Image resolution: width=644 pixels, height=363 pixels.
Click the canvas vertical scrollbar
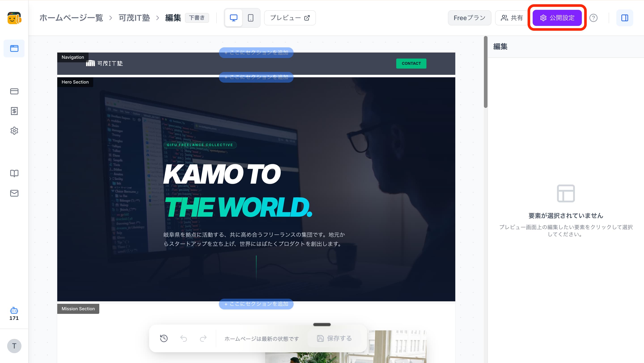coord(485,72)
